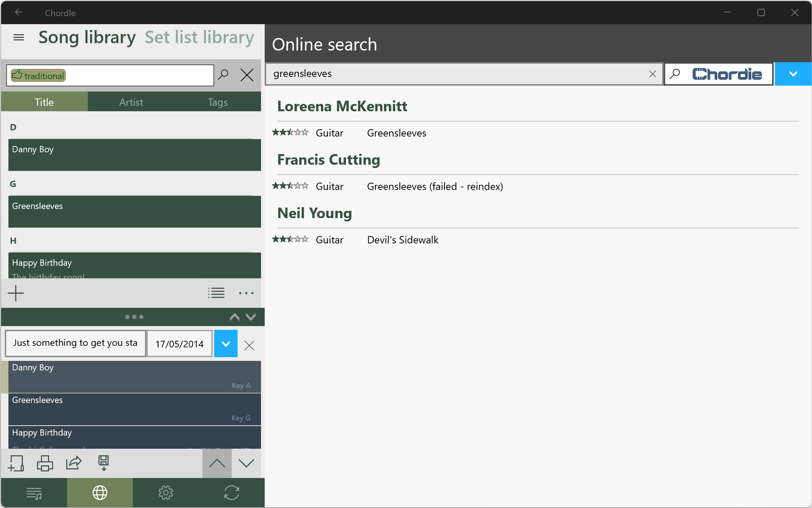Screen dimensions: 812x508
Task: Select Greensleeves Key G in set list
Action: (x=135, y=410)
